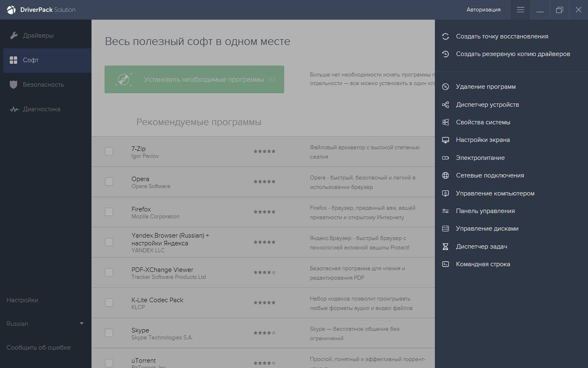Check the Skype checkbox
Screen dimensions: 588x368
pos(109,333)
